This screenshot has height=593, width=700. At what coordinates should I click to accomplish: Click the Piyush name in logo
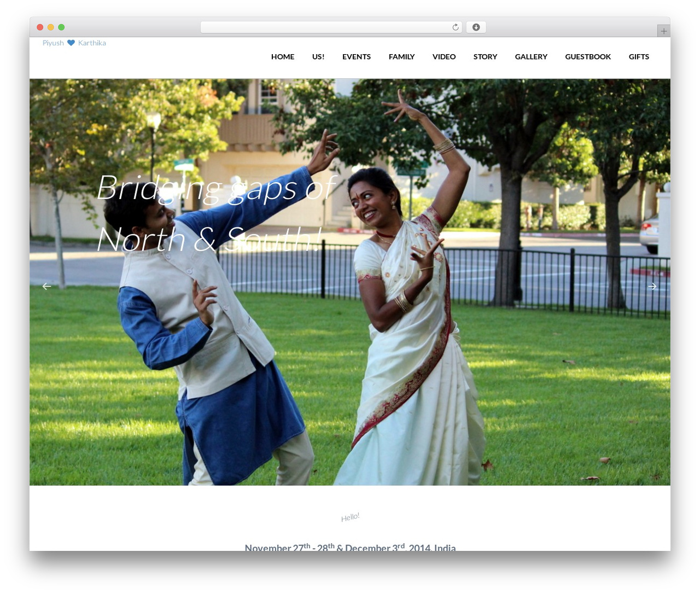pos(53,43)
